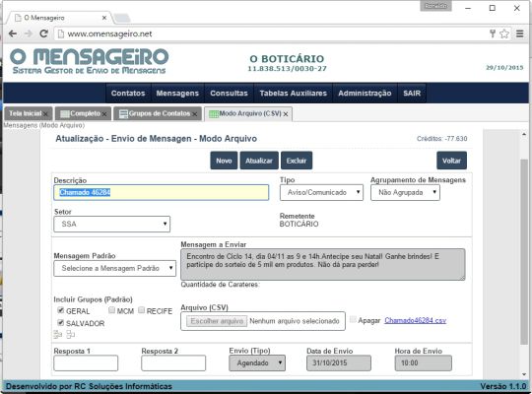Click into the Resposta 1 field
532x394 pixels.
86,363
